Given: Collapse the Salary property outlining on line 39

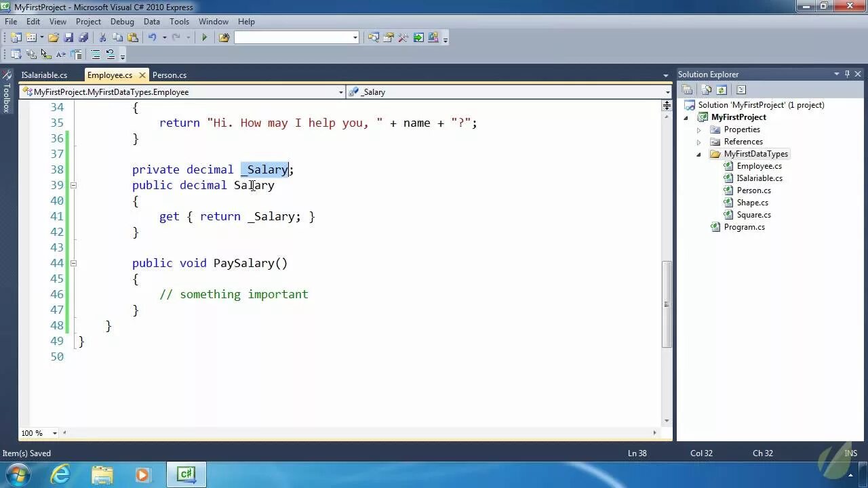Looking at the screenshot, I should (73, 185).
